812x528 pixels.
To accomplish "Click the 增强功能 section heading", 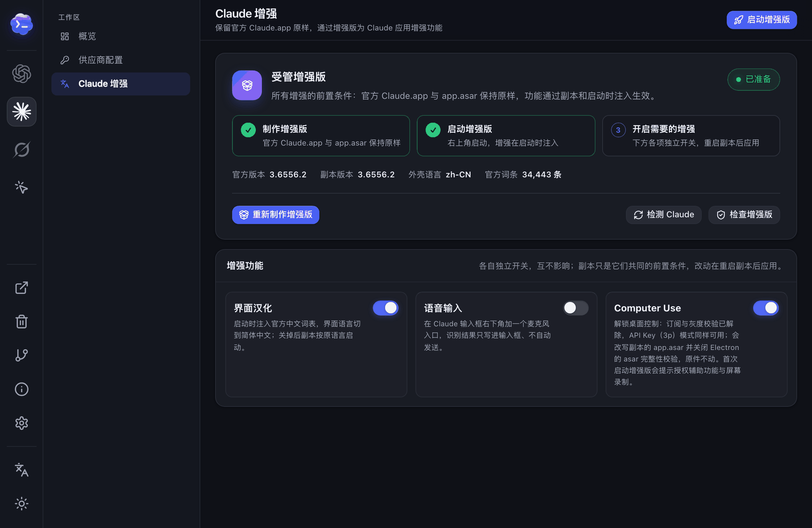I will (x=245, y=266).
